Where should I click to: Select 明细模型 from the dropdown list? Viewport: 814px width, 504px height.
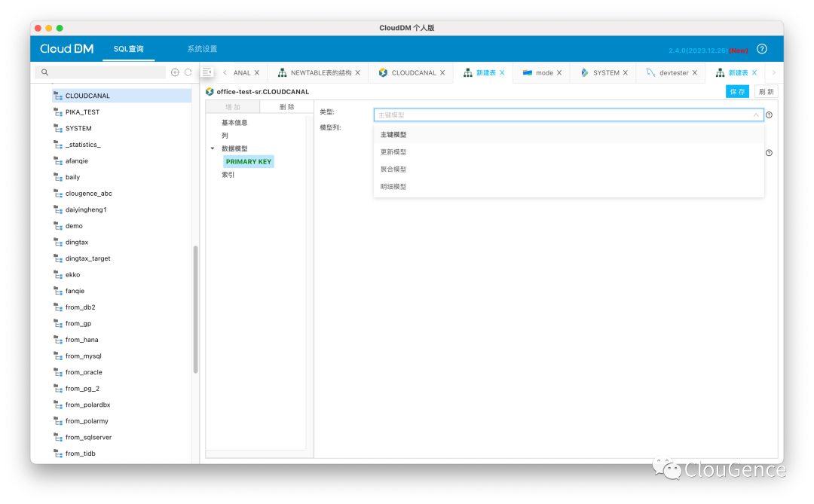568,187
